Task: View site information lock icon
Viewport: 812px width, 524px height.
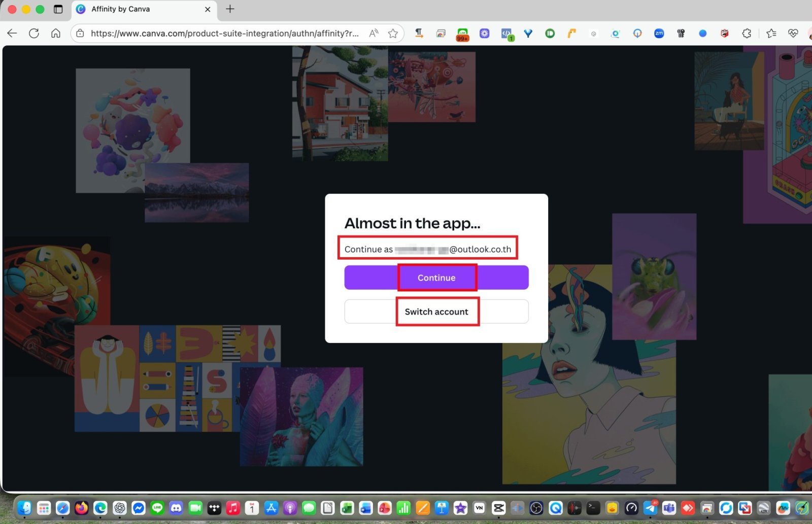Action: point(80,33)
